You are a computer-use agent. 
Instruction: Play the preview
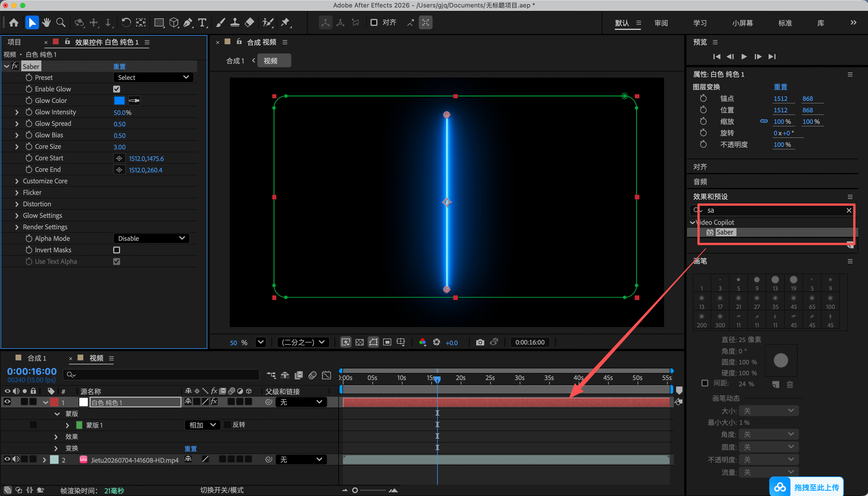coord(744,57)
